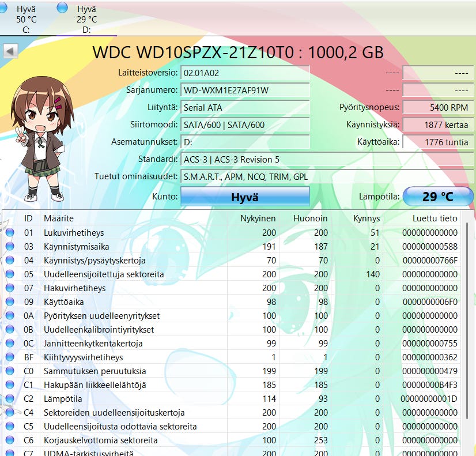Click the Pyöritysnopeus 5400 RPM field
Viewport: 476px width, 456px height.
click(x=437, y=108)
